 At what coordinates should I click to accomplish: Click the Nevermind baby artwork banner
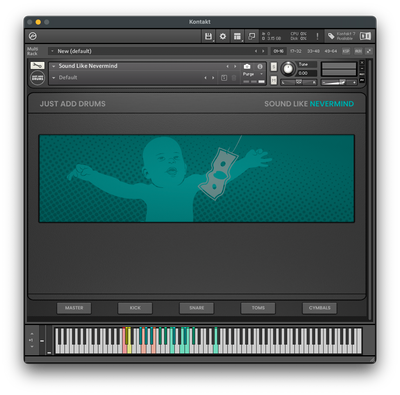pyautogui.click(x=197, y=178)
